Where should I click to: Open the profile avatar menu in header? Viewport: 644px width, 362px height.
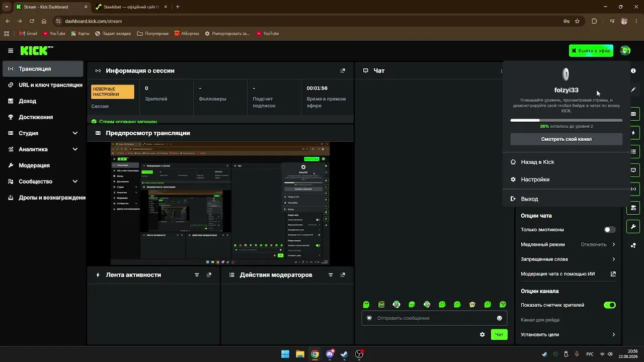tap(625, 51)
